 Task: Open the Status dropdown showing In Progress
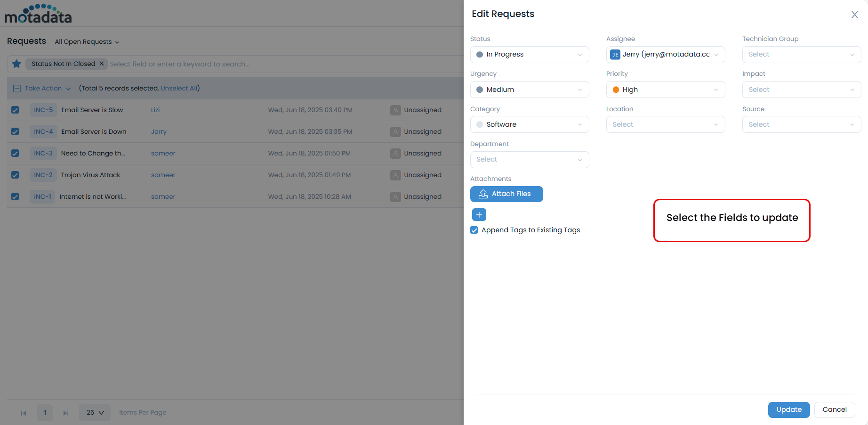click(x=529, y=54)
